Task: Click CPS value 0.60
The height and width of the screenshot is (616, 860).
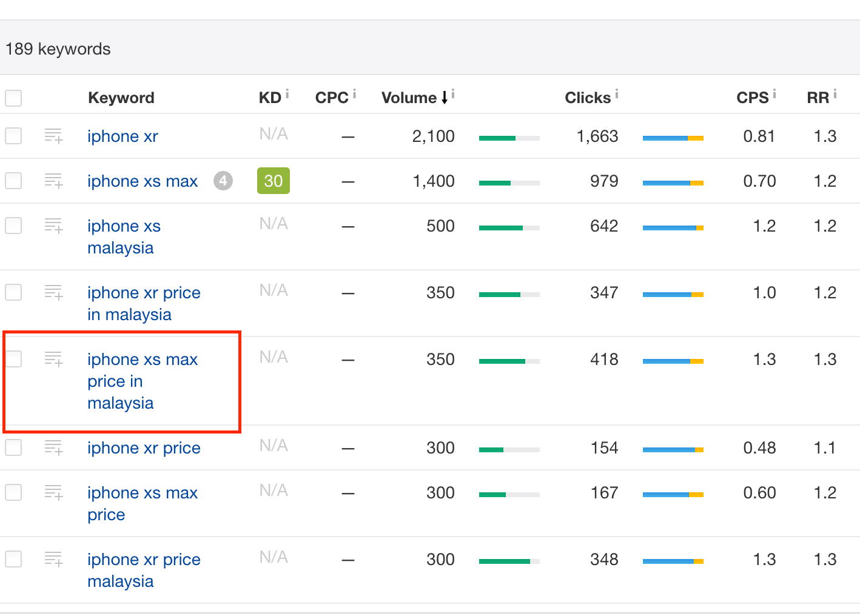Action: pyautogui.click(x=759, y=493)
